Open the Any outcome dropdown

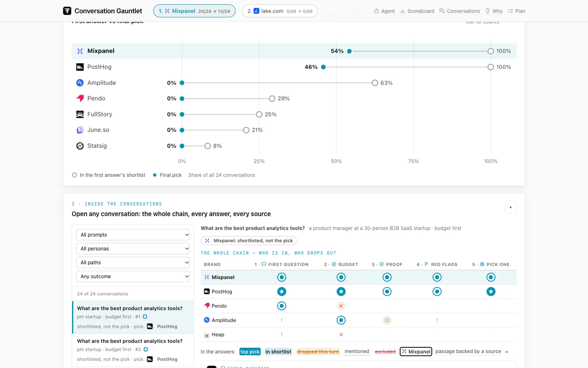pos(133,276)
